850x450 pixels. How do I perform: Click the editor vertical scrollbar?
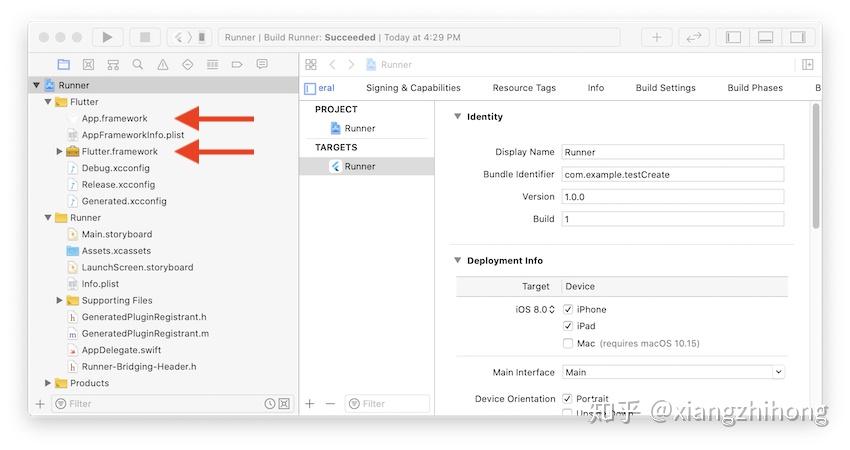816,165
